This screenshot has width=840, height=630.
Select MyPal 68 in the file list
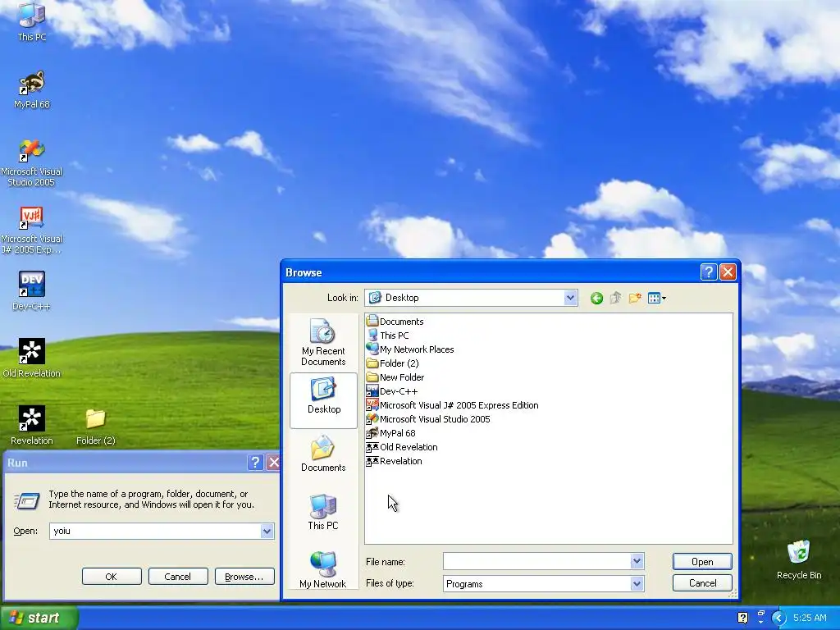[x=391, y=433]
